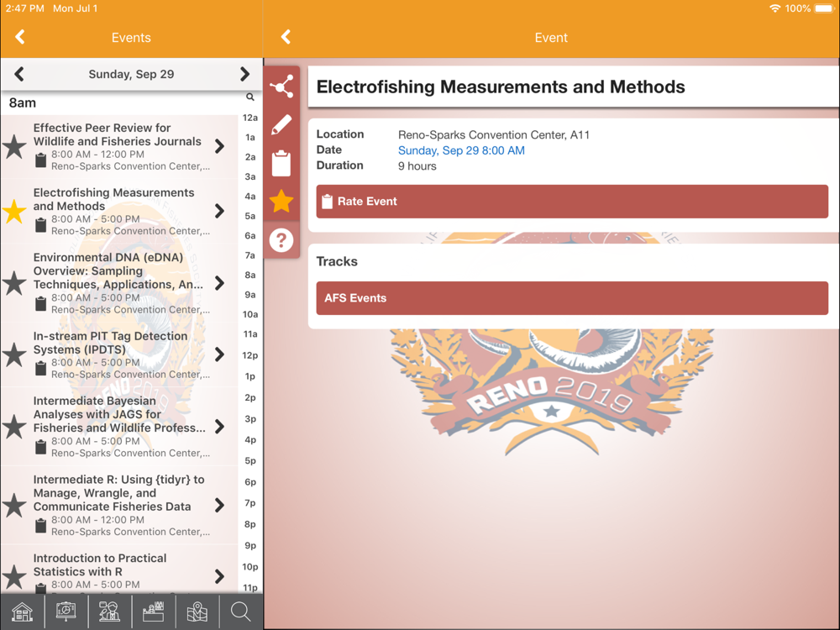
Task: Open the AFS Events track
Action: (x=572, y=298)
